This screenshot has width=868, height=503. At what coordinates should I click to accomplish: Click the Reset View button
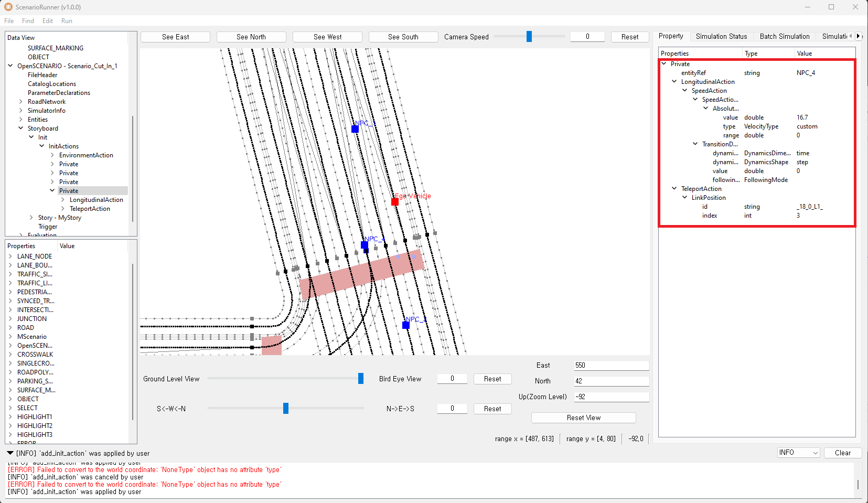[x=583, y=418]
